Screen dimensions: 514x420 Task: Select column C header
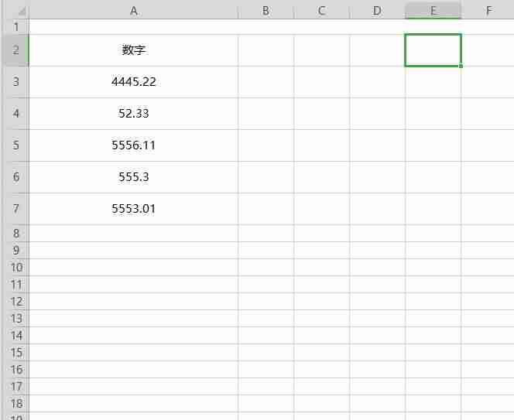pos(322,11)
